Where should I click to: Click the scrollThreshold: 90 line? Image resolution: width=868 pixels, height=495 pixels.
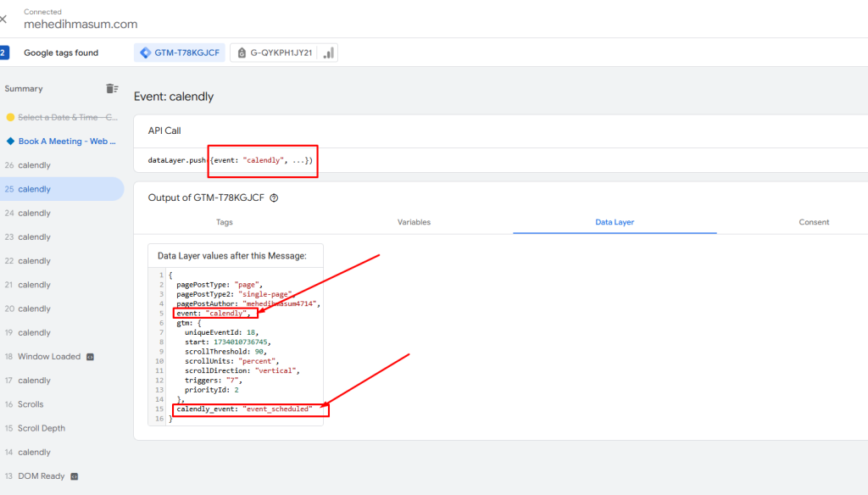(x=225, y=352)
